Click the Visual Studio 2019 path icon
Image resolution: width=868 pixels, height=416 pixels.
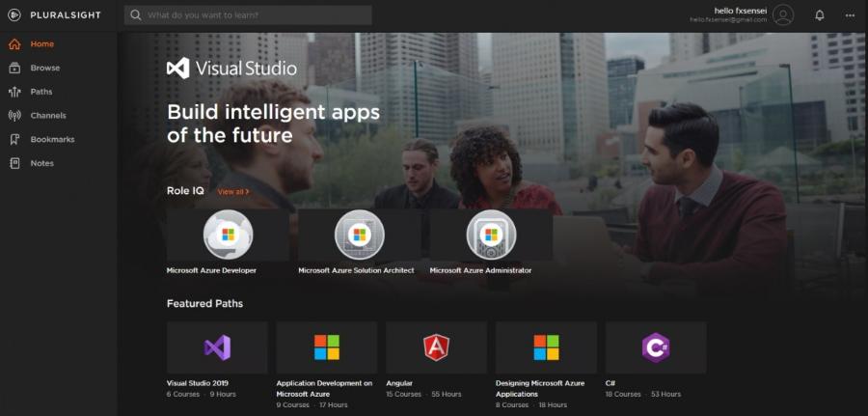217,347
